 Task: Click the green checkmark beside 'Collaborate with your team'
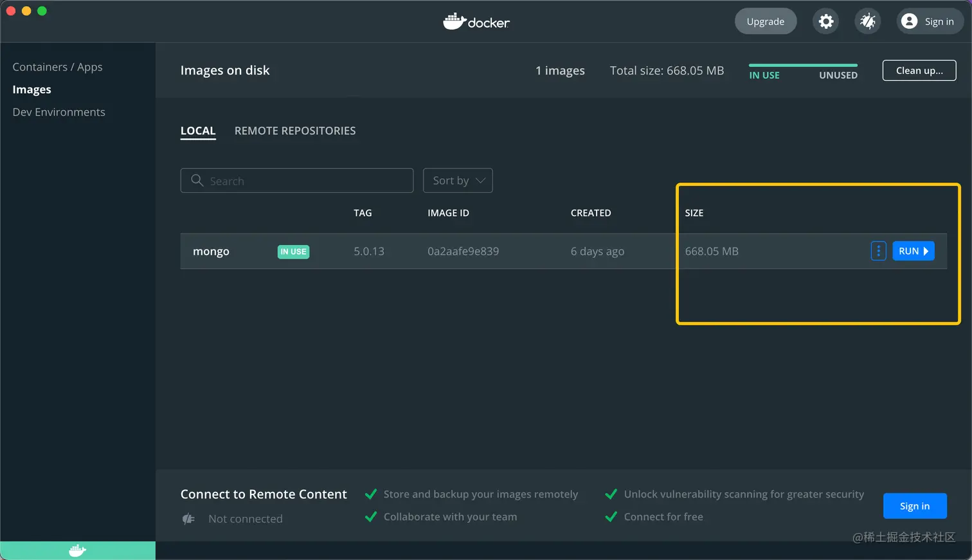pyautogui.click(x=371, y=517)
